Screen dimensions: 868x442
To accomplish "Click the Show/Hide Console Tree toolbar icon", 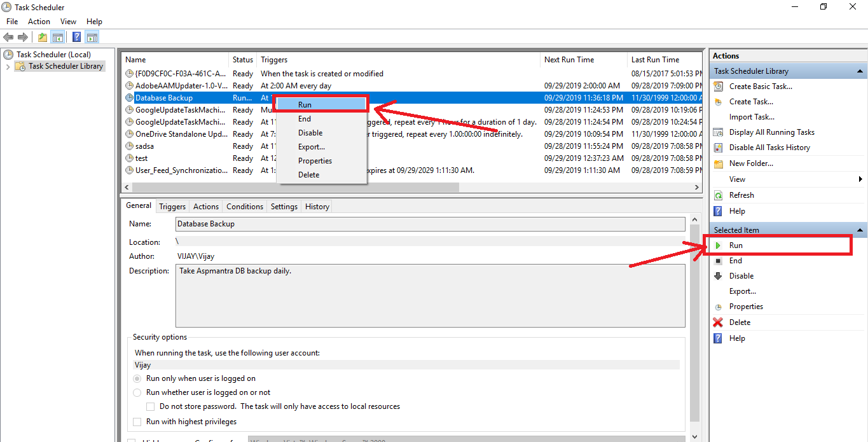I will pyautogui.click(x=58, y=36).
